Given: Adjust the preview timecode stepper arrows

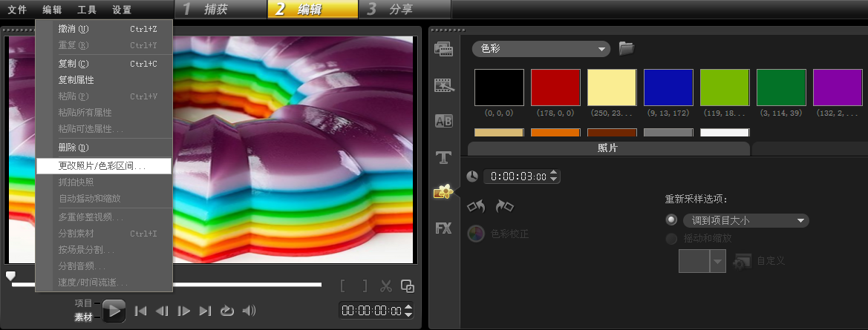Looking at the screenshot, I should point(408,311).
